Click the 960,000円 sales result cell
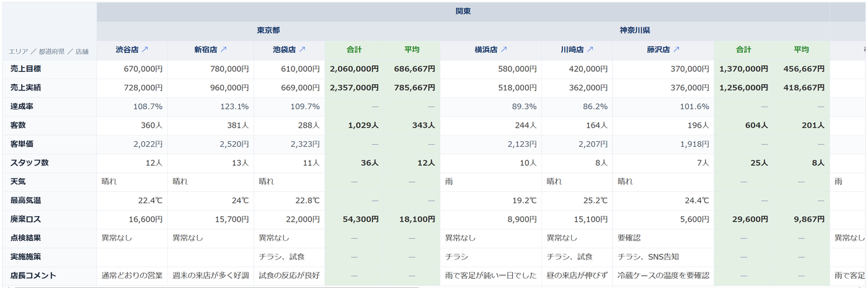The image size is (868, 288). (x=210, y=88)
